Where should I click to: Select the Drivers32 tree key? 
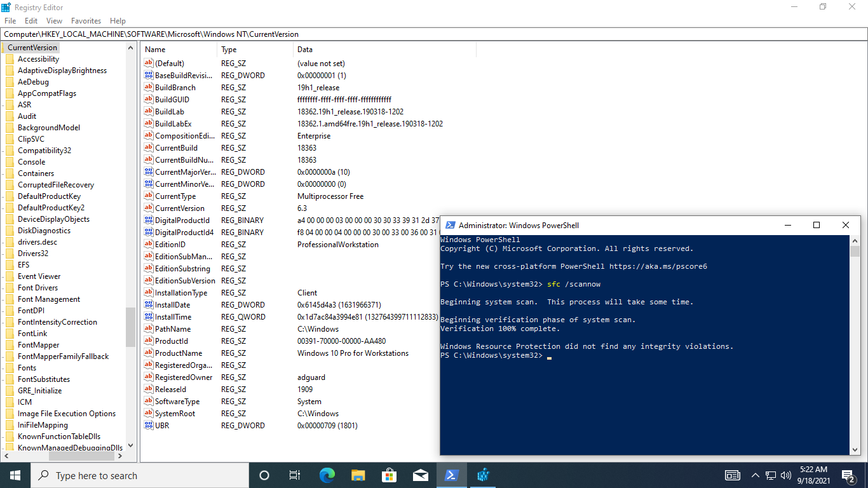click(33, 254)
